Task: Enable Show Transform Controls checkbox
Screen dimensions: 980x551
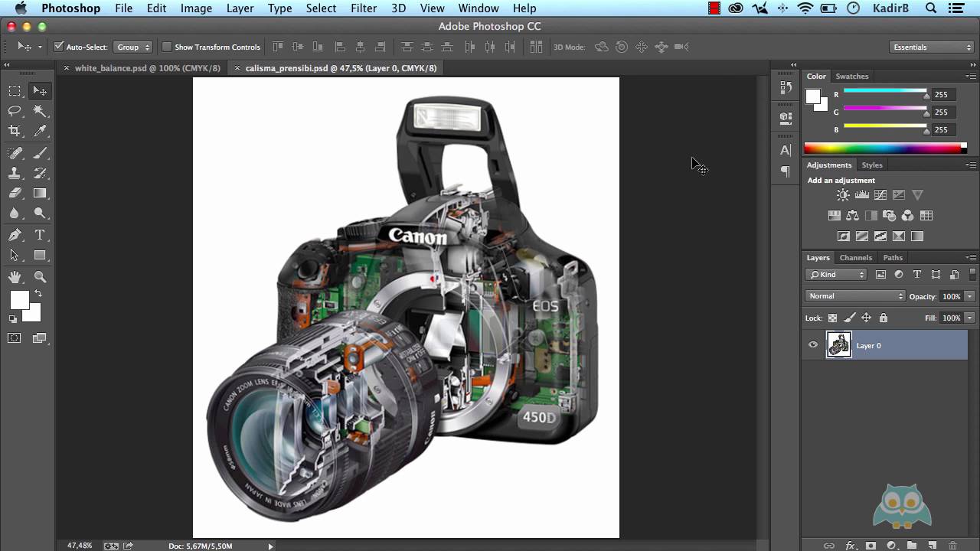Action: (x=166, y=47)
